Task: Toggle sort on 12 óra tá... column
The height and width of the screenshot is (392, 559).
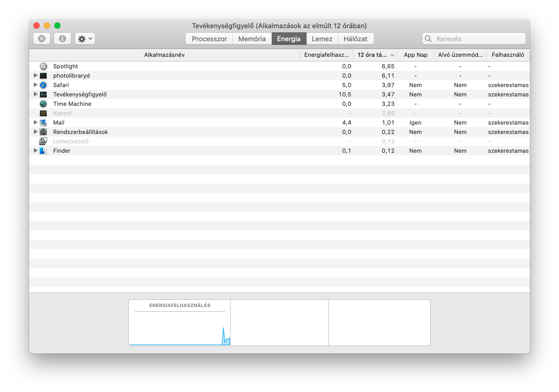Action: tap(375, 55)
